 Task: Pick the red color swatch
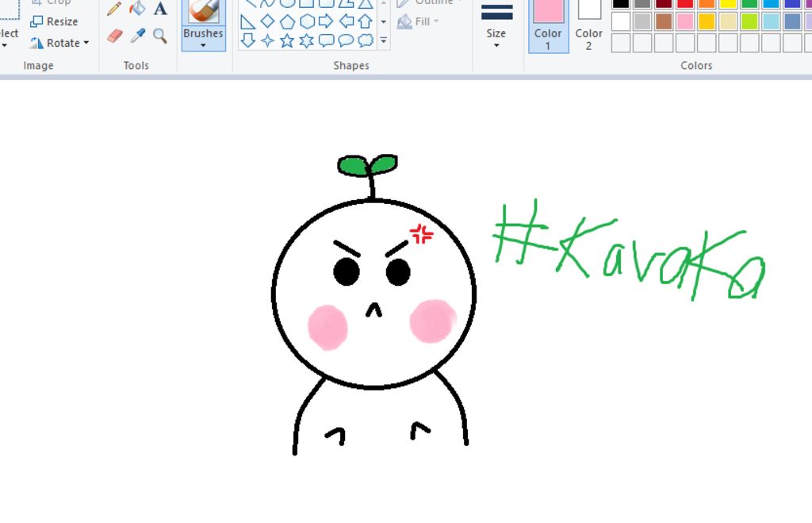pos(685,4)
